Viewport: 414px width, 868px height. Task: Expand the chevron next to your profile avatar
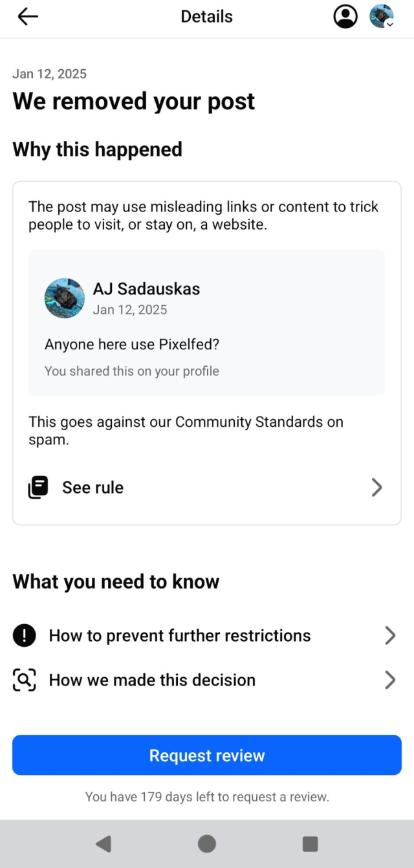point(392,25)
